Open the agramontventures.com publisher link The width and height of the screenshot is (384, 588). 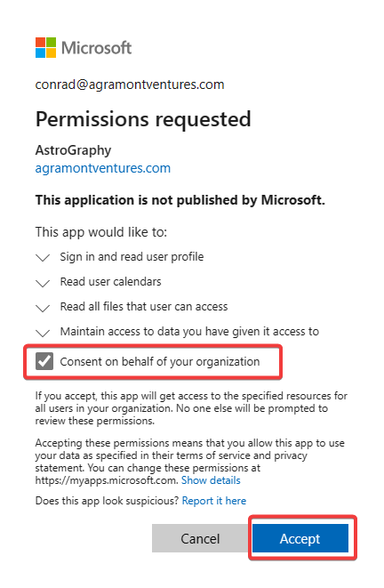tap(103, 168)
